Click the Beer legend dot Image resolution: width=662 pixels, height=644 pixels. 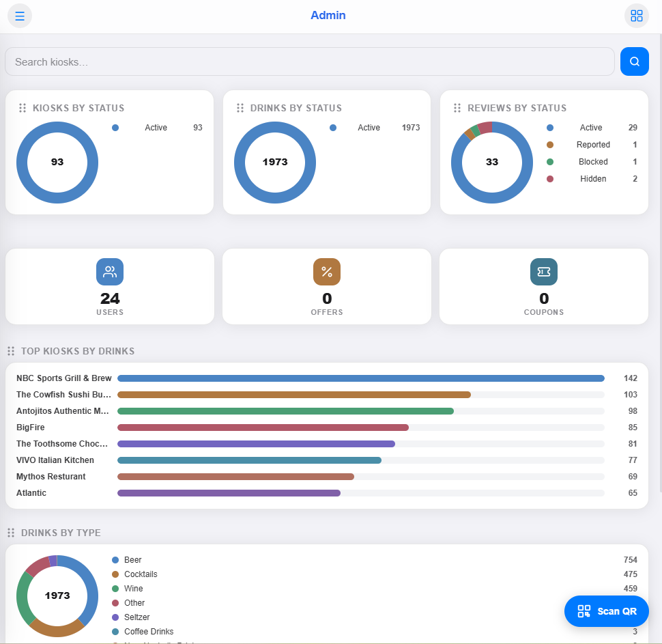click(x=115, y=560)
